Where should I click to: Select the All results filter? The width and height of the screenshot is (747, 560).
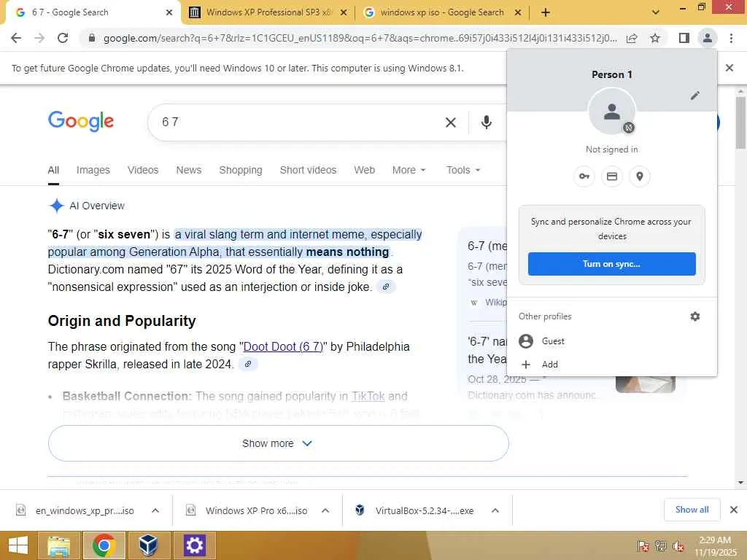click(53, 170)
